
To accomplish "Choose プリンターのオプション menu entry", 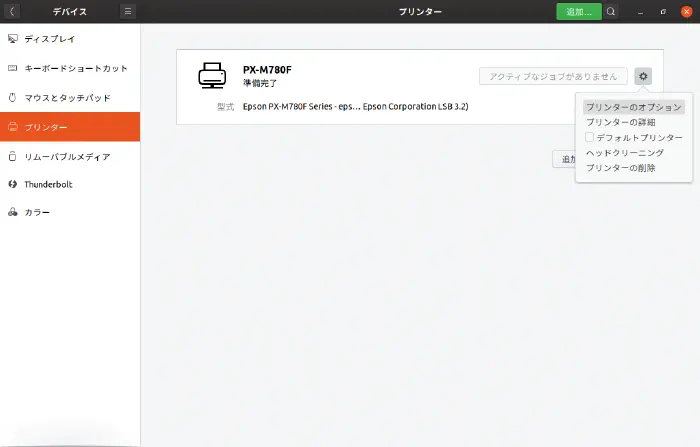I will [x=634, y=107].
